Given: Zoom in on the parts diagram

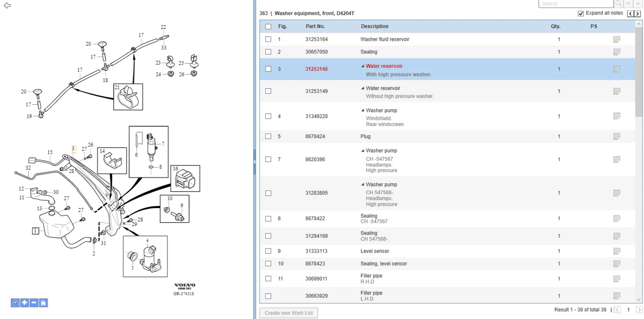Looking at the screenshot, I should click(x=25, y=303).
